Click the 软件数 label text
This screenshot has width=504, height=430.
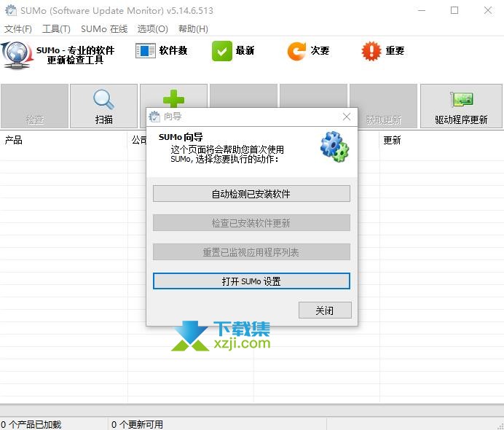pyautogui.click(x=173, y=50)
